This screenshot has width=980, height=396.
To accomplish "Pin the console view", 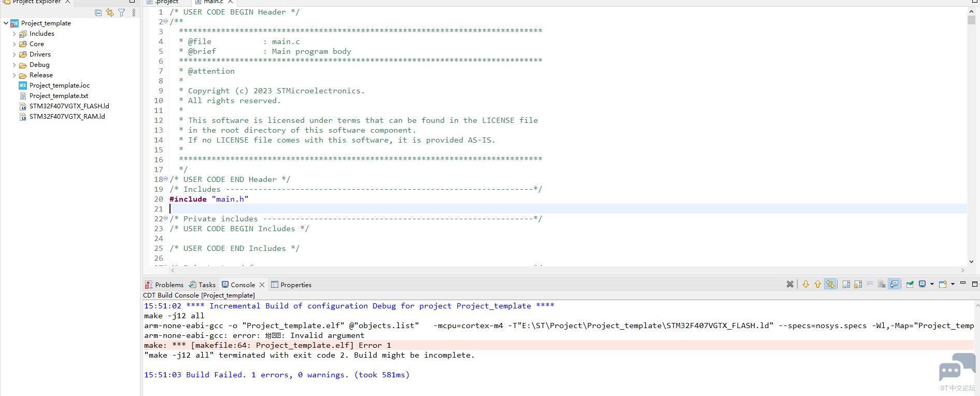I will [x=910, y=284].
